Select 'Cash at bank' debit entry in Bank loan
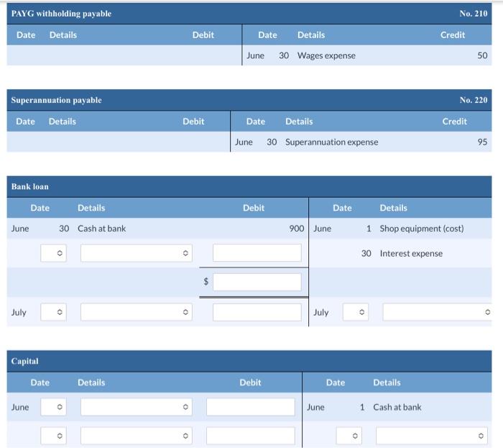This screenshot has height=448, width=503. point(102,229)
